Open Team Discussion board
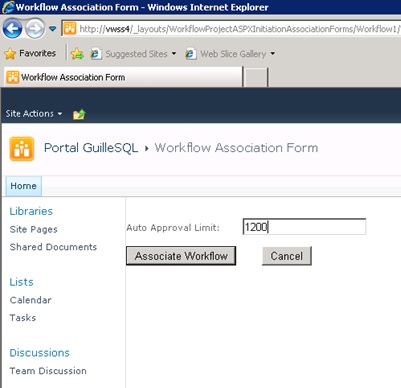Image resolution: width=401 pixels, height=388 pixels. [x=48, y=371]
